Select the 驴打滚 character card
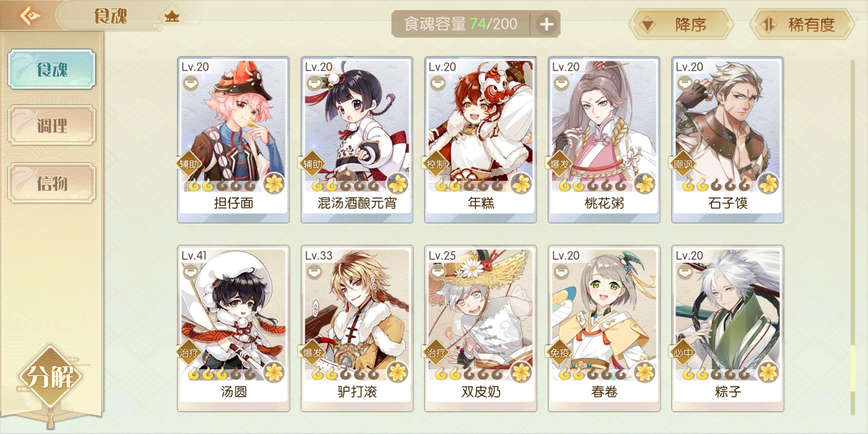This screenshot has height=434, width=868. tap(357, 328)
